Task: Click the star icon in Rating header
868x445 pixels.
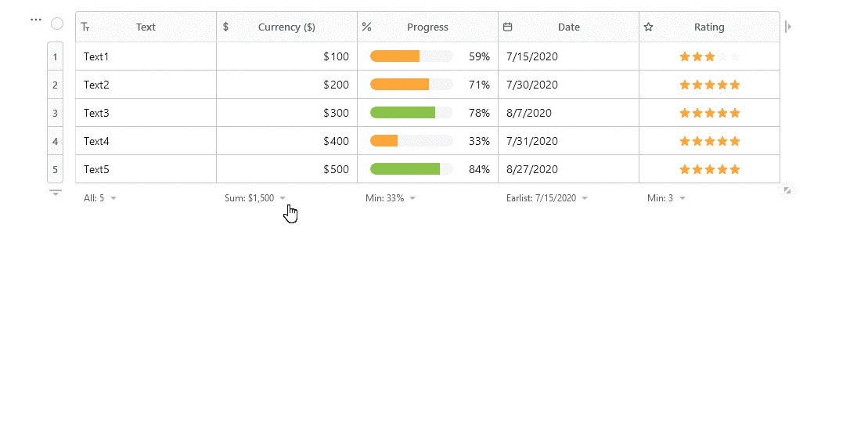Action: (648, 27)
